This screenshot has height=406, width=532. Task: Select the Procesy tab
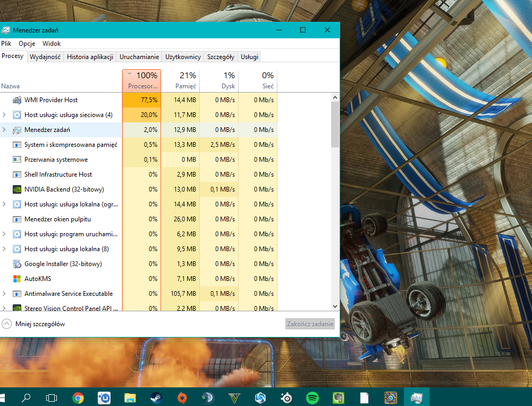(13, 56)
